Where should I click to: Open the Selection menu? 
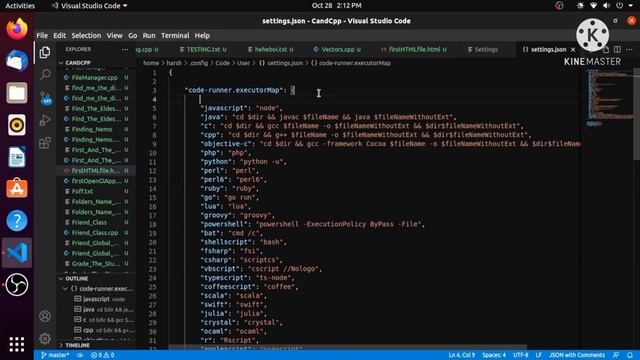pyautogui.click(x=86, y=36)
